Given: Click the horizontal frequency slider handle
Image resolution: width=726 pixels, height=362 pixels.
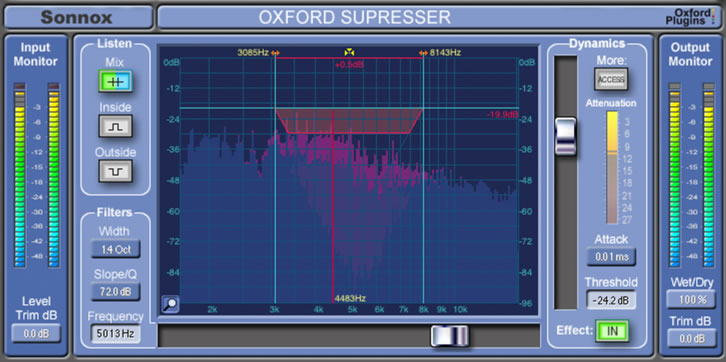Looking at the screenshot, I should (x=450, y=336).
